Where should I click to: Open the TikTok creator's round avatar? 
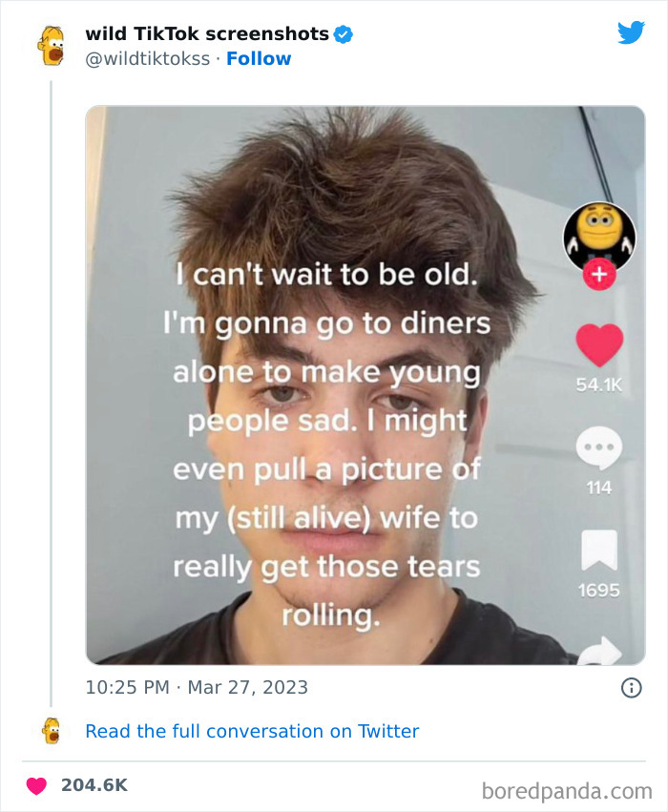(x=599, y=236)
